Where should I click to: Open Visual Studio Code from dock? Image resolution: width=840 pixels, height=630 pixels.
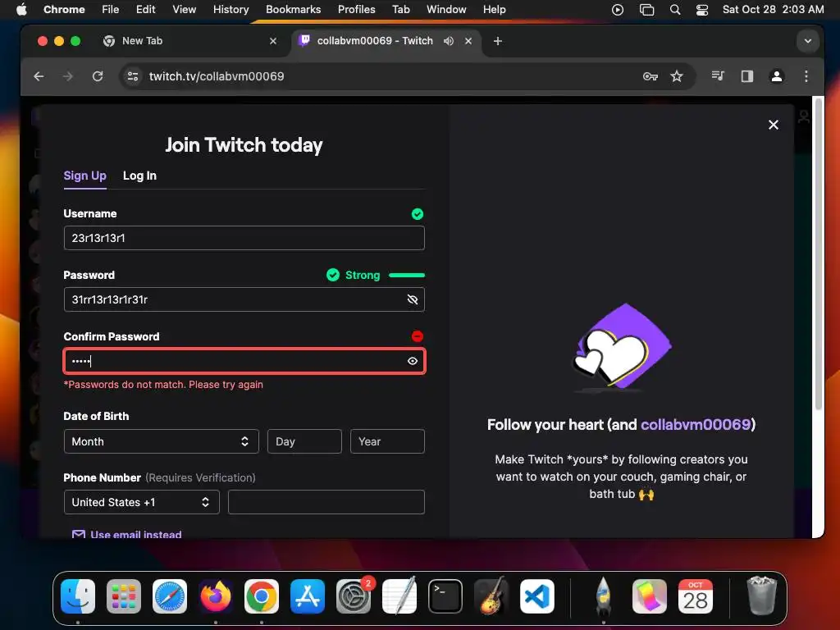point(537,596)
